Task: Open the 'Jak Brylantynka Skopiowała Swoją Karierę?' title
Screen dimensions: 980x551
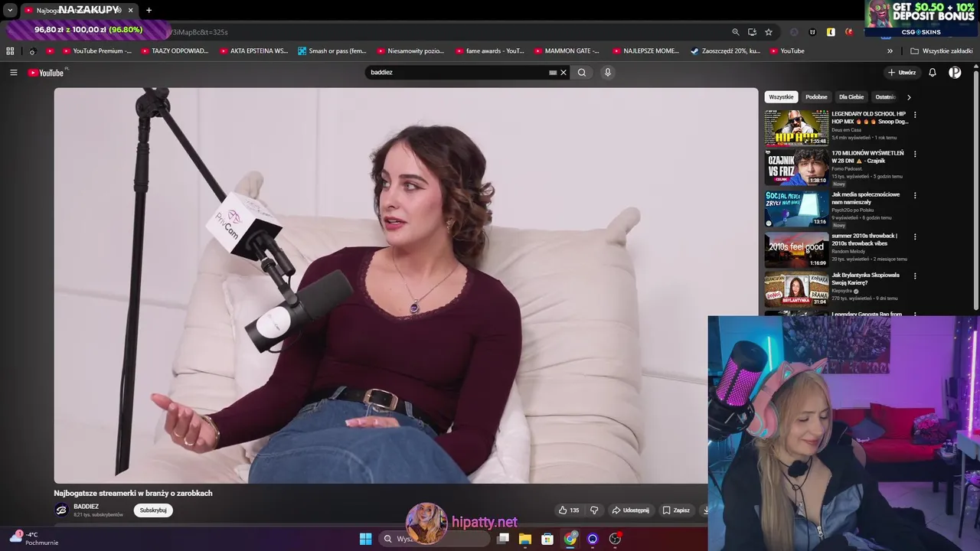Action: 866,279
